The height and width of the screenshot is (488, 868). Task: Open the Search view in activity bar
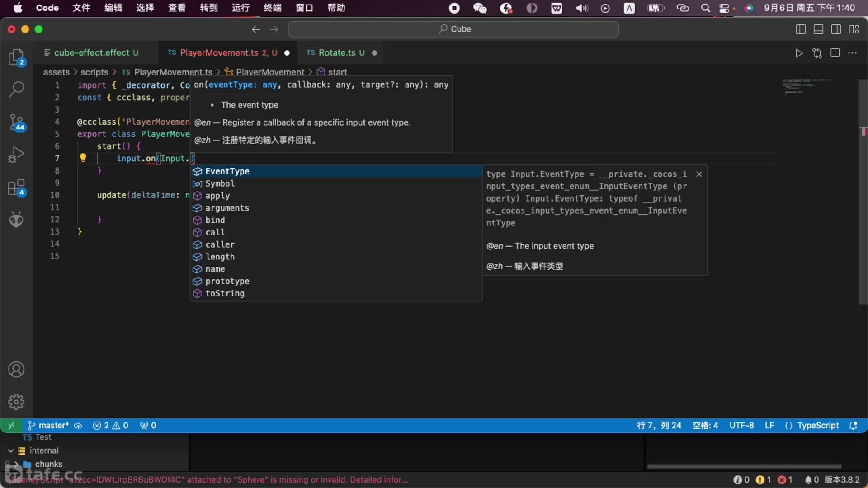(16, 89)
